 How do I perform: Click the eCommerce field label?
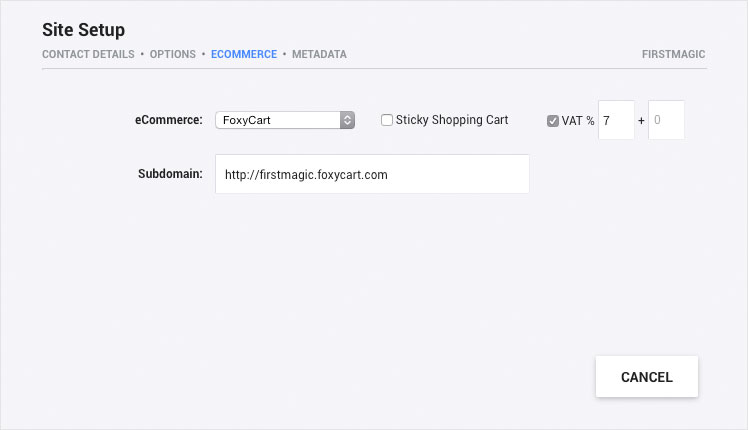[169, 120]
